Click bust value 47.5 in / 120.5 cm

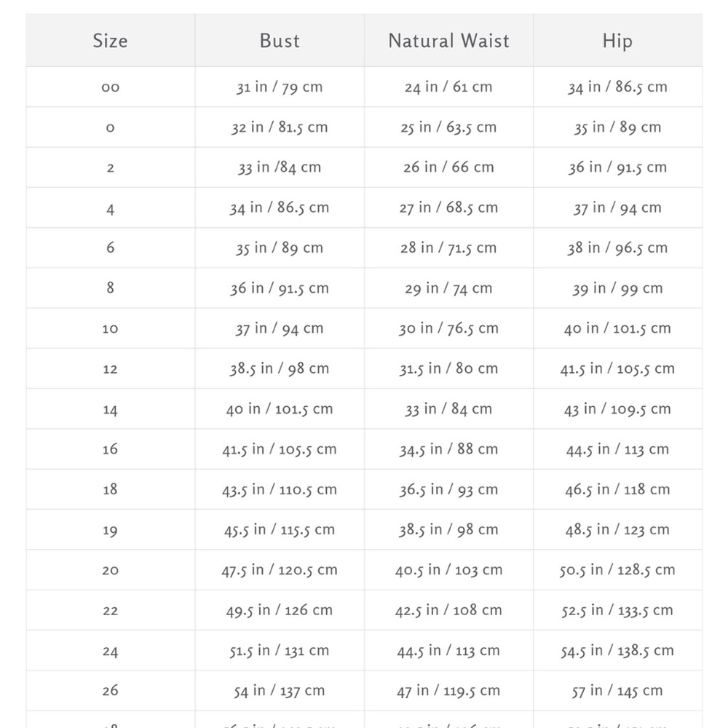click(280, 570)
